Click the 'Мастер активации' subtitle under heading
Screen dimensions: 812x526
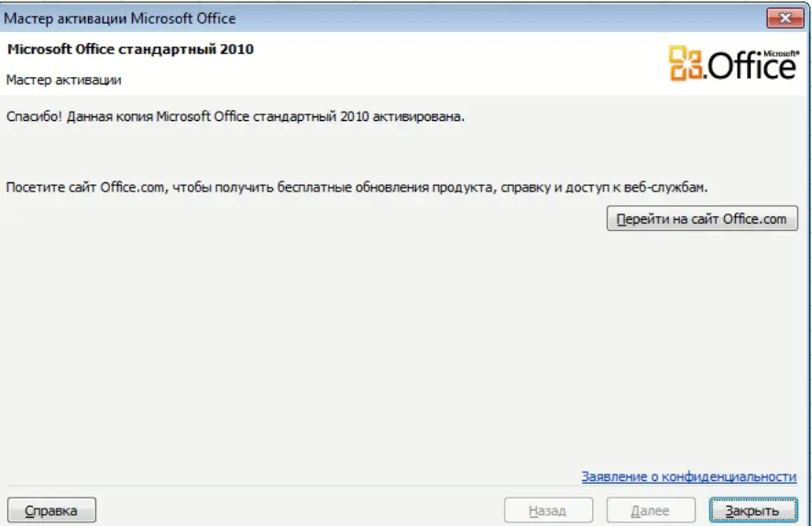[64, 80]
